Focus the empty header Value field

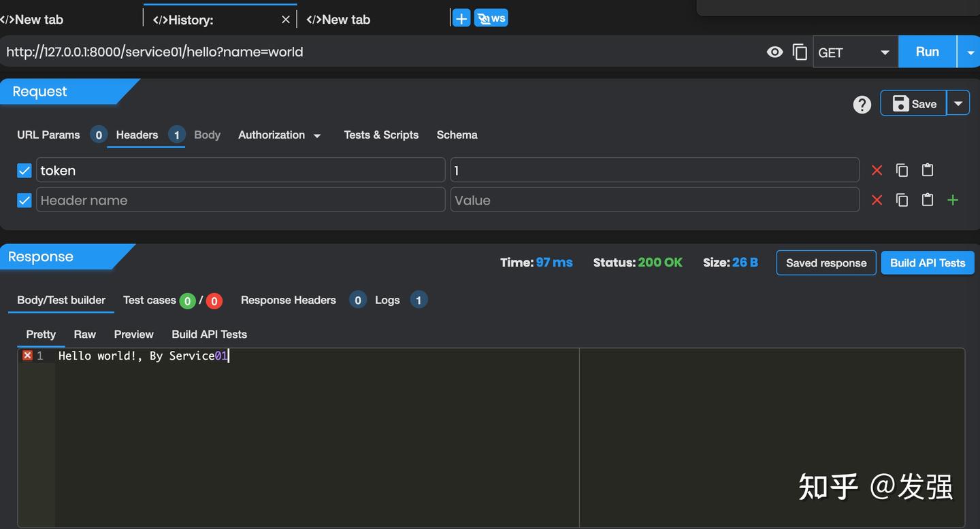point(655,200)
